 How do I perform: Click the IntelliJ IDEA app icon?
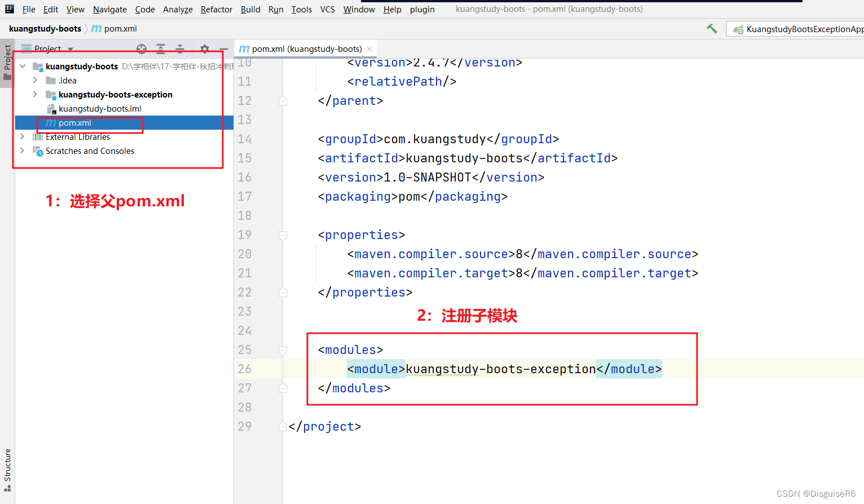coord(9,9)
